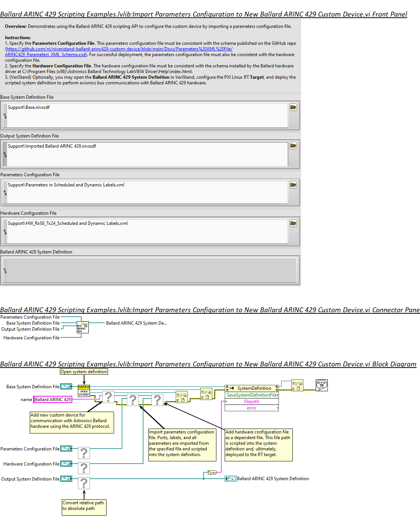
Task: Select the question mark subVI next to Output System Definition File terminal
Action: tap(84, 483)
